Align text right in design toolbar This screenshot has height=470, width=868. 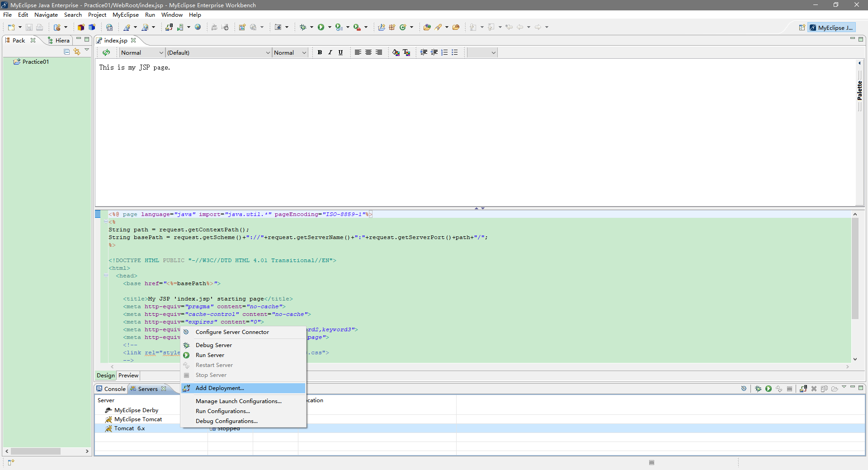(x=379, y=52)
